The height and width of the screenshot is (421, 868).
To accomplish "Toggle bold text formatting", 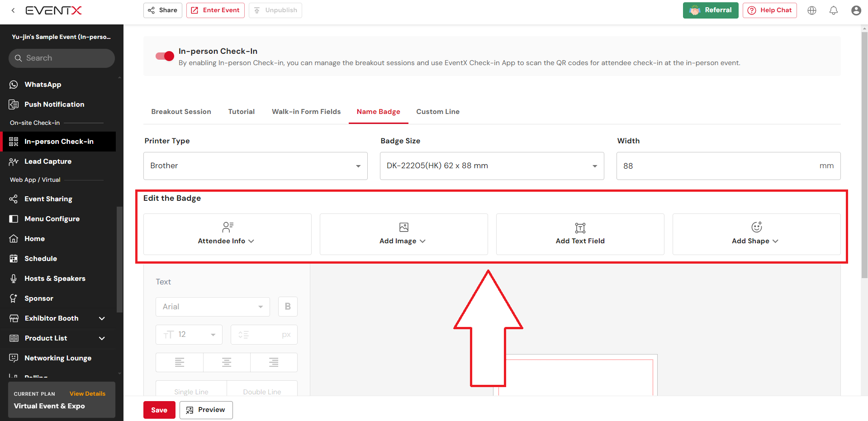I will 288,307.
